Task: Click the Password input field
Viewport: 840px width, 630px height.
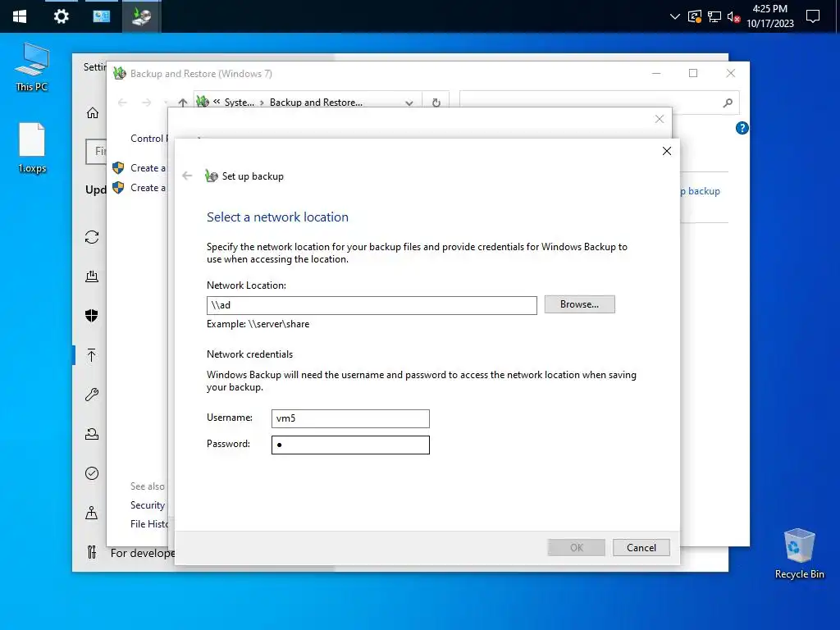Action: (350, 445)
